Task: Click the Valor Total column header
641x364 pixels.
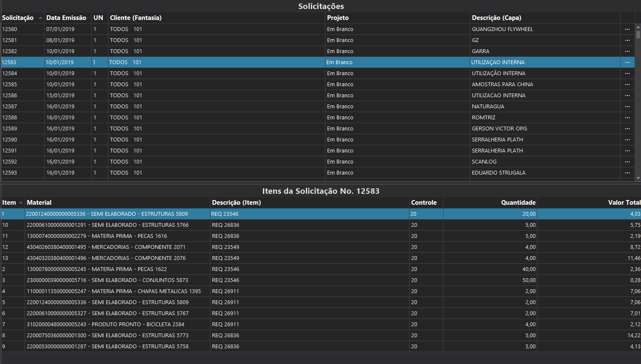Action: click(589, 203)
